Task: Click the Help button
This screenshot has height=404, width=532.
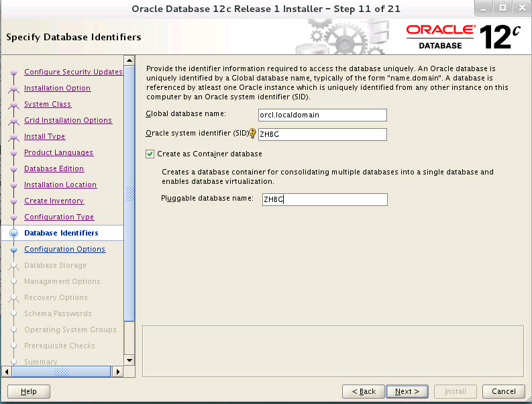Action: coord(28,391)
